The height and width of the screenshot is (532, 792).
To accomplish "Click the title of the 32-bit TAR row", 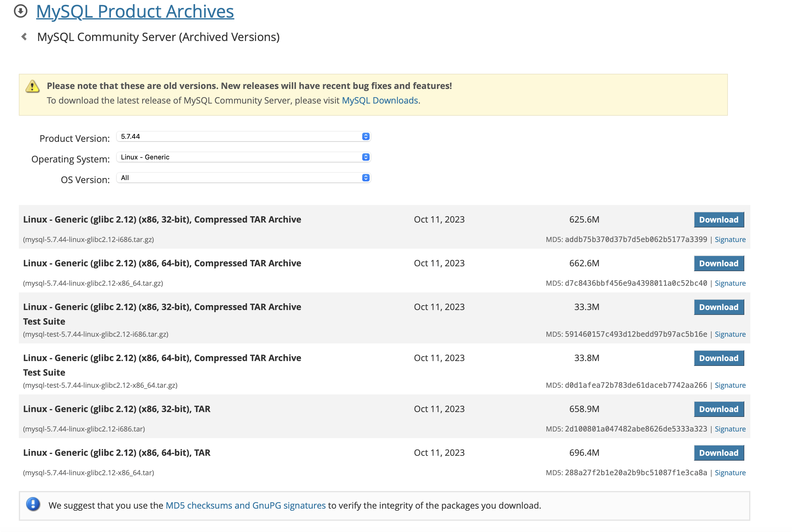I will point(117,409).
